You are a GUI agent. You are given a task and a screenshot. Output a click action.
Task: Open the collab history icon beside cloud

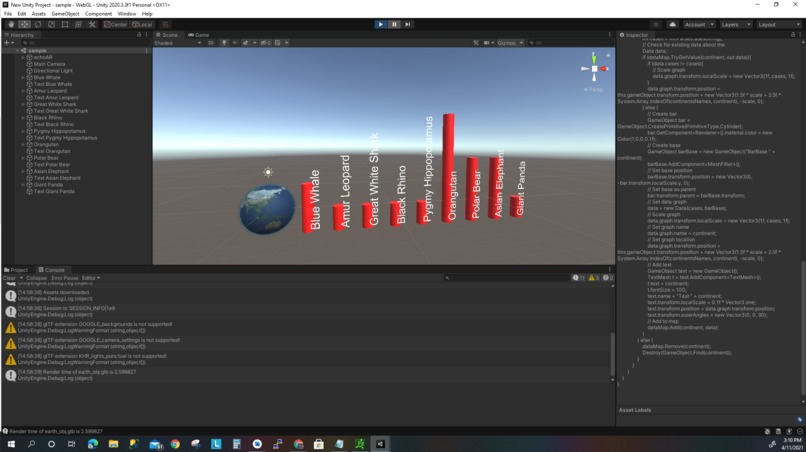pyautogui.click(x=655, y=24)
